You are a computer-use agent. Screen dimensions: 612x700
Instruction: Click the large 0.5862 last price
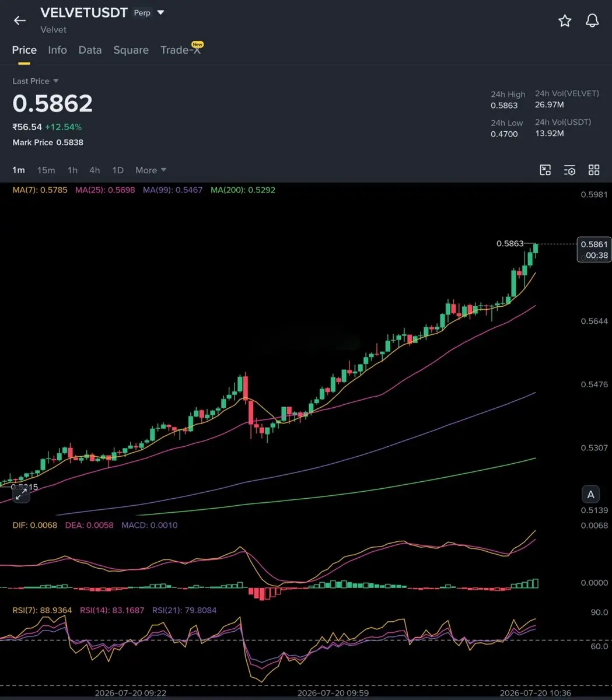click(53, 103)
